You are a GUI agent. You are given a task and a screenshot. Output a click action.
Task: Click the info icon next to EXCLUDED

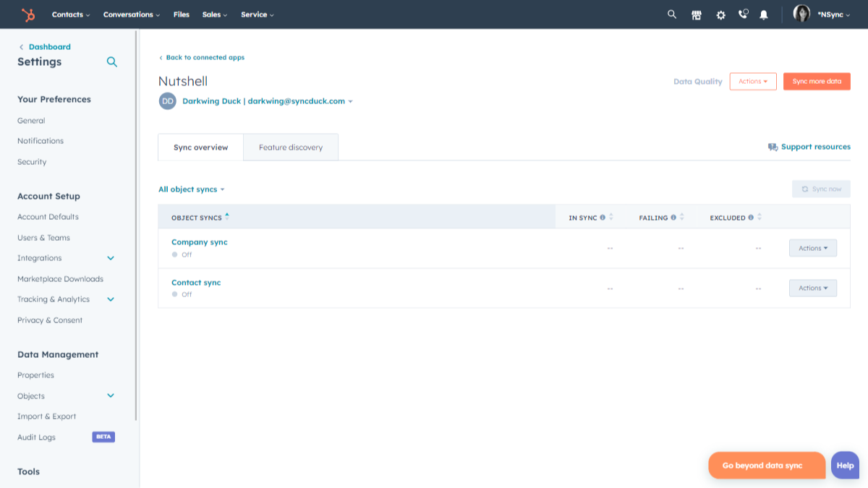(x=751, y=218)
